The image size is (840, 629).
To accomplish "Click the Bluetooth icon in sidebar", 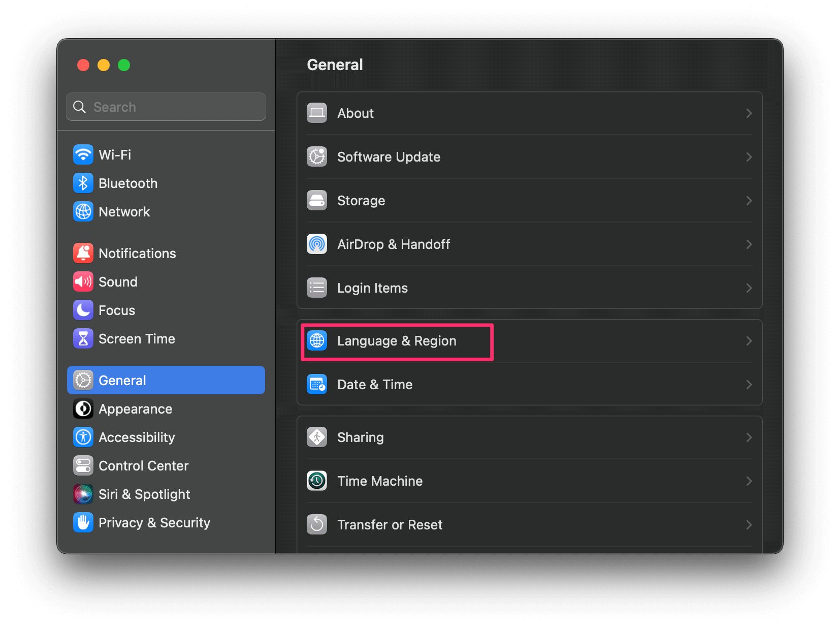I will 83,183.
